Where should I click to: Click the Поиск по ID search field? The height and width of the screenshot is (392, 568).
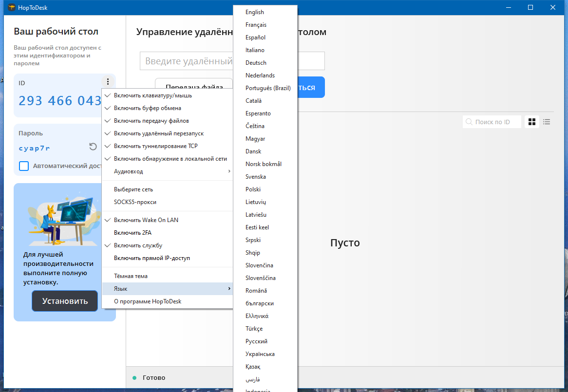[492, 122]
